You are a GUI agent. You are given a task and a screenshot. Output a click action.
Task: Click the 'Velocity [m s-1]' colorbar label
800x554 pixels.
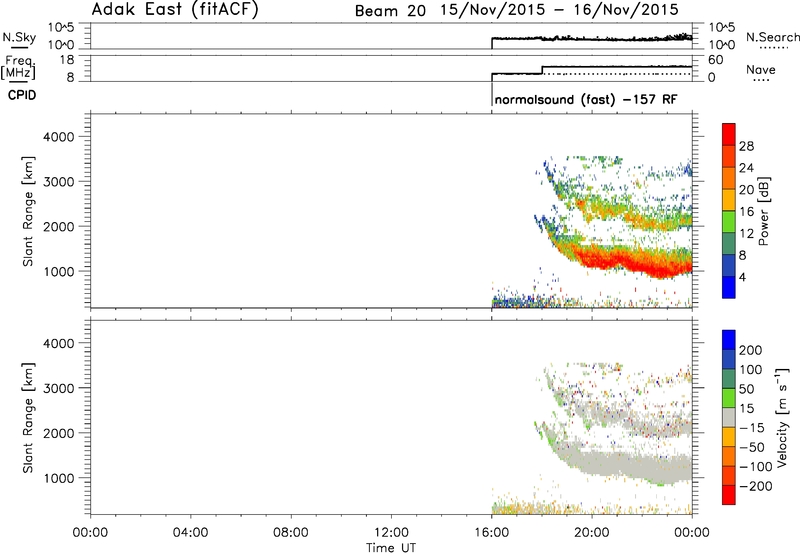[x=782, y=418]
